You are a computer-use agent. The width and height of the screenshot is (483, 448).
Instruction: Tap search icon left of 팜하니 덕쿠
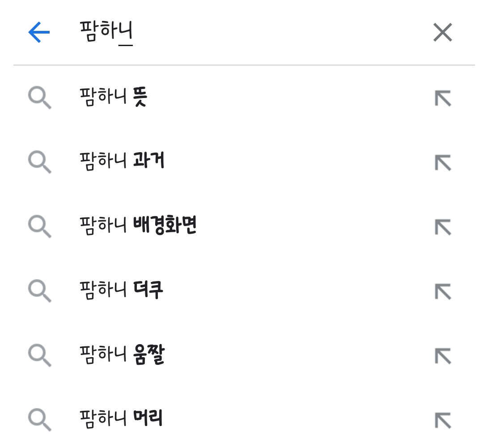[39, 291]
